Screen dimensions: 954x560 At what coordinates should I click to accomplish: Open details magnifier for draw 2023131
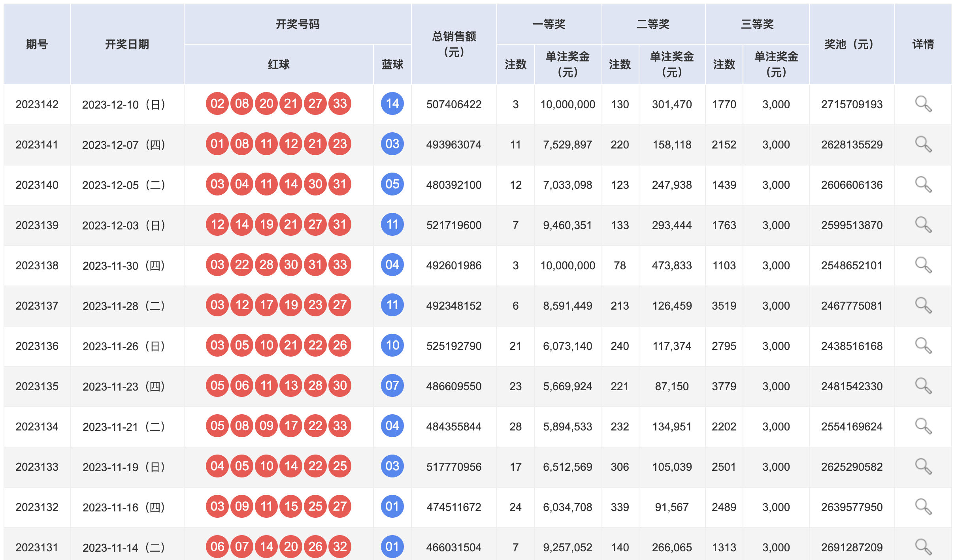pos(923,547)
